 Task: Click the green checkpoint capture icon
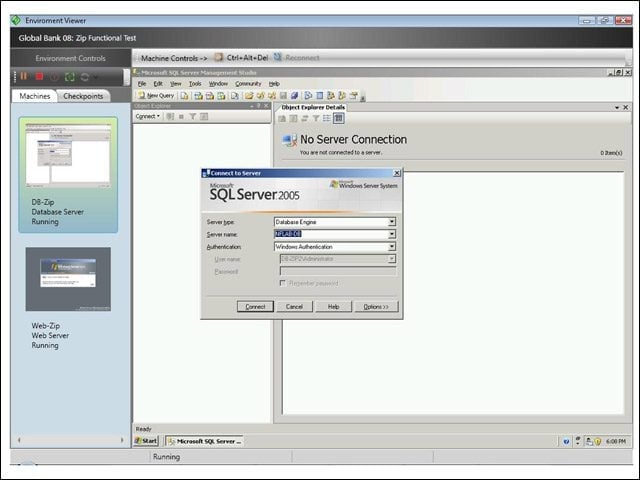(x=70, y=77)
